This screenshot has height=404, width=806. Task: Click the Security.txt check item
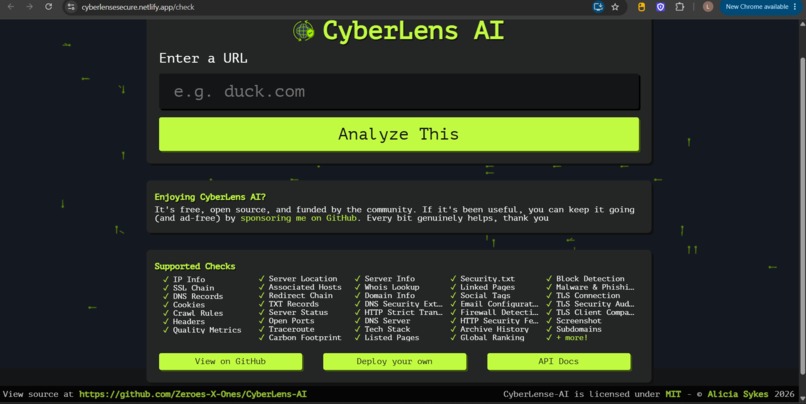(487, 279)
